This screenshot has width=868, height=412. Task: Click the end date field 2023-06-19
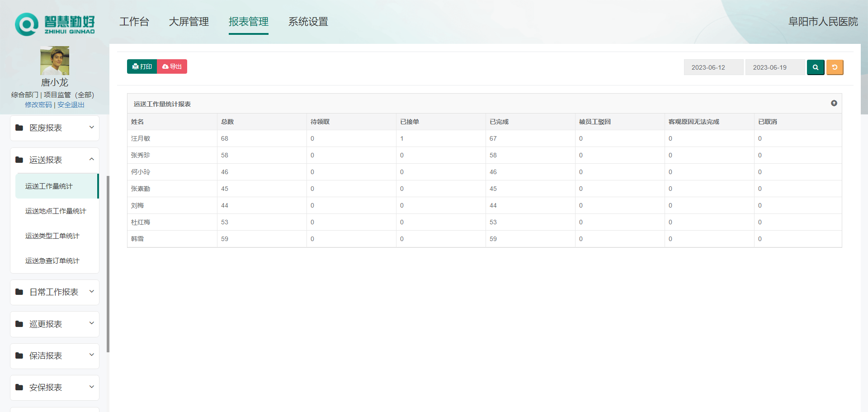tap(775, 67)
